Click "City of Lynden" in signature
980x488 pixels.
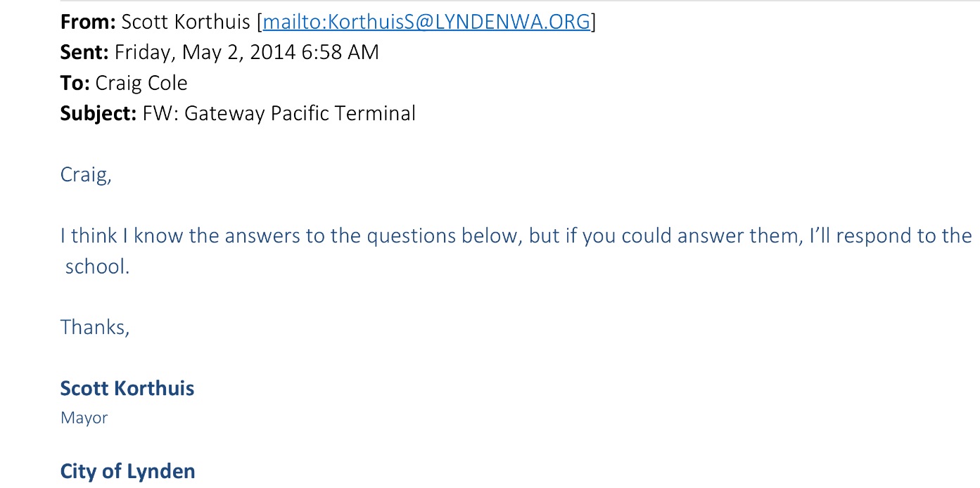pos(127,471)
